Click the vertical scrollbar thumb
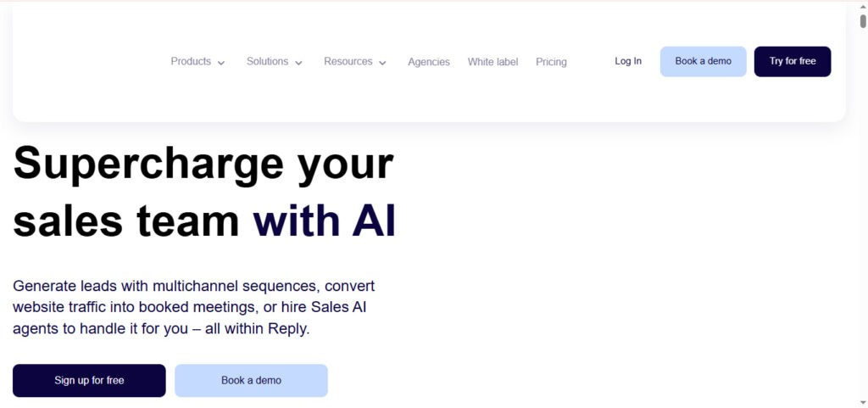 862,21
